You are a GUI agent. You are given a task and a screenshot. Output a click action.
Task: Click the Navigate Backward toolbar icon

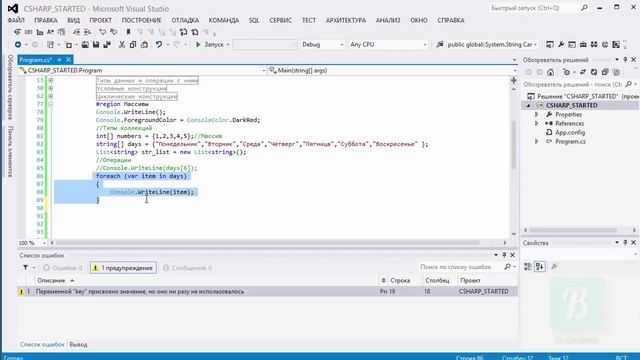point(18,44)
